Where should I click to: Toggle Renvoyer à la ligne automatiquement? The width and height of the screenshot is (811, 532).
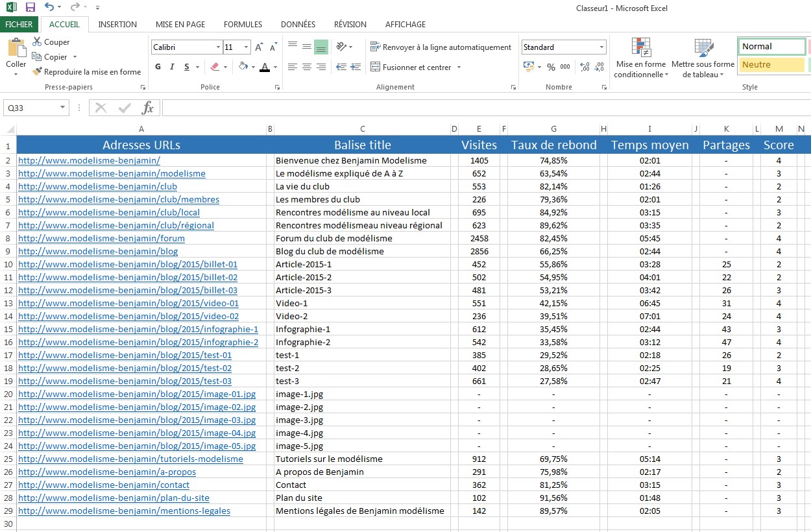441,47
